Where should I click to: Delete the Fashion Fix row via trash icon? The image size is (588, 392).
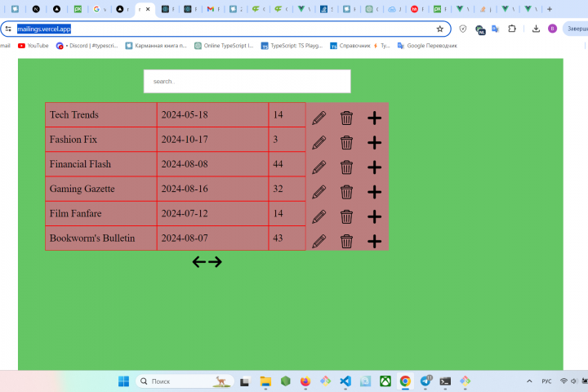click(x=346, y=143)
